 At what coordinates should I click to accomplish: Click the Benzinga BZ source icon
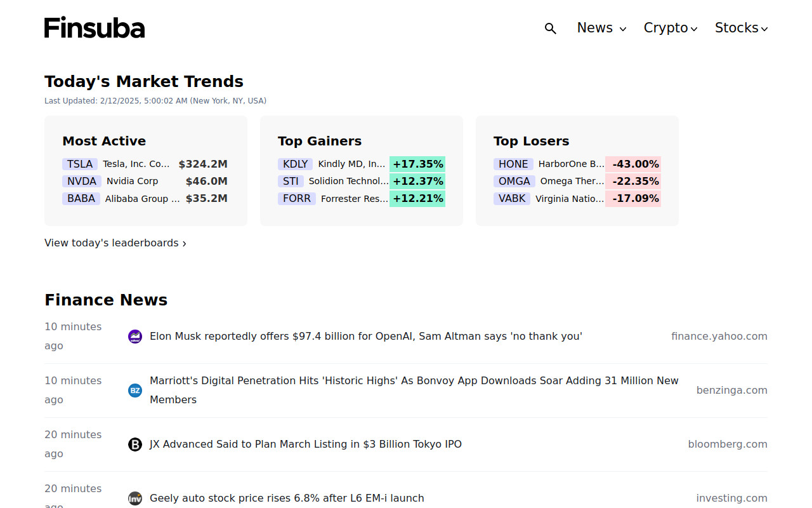tap(135, 391)
